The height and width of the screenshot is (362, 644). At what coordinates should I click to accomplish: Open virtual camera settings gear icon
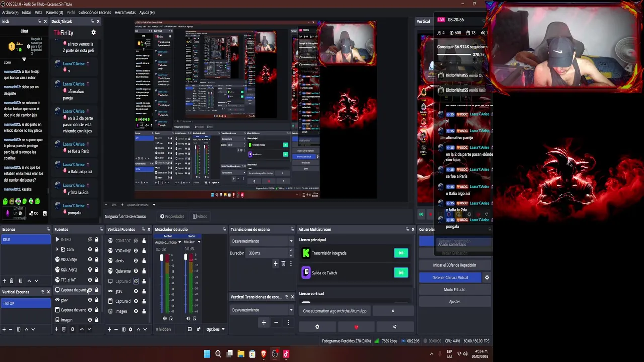point(487,278)
